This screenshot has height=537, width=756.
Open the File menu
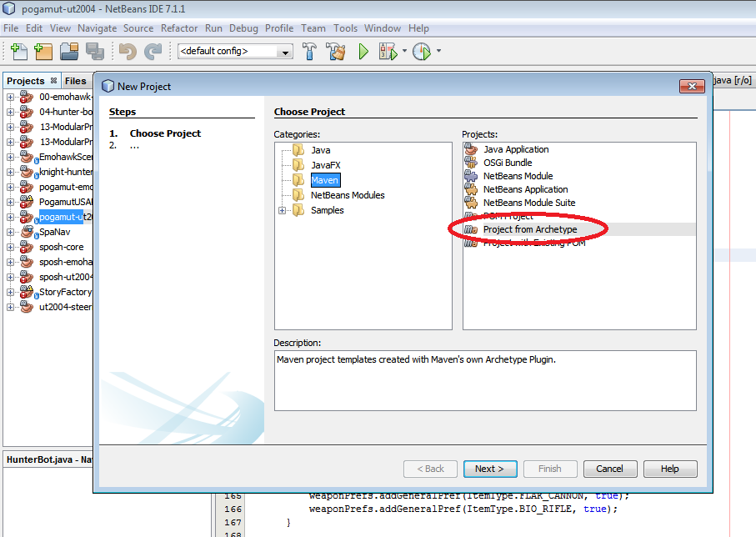(11, 28)
